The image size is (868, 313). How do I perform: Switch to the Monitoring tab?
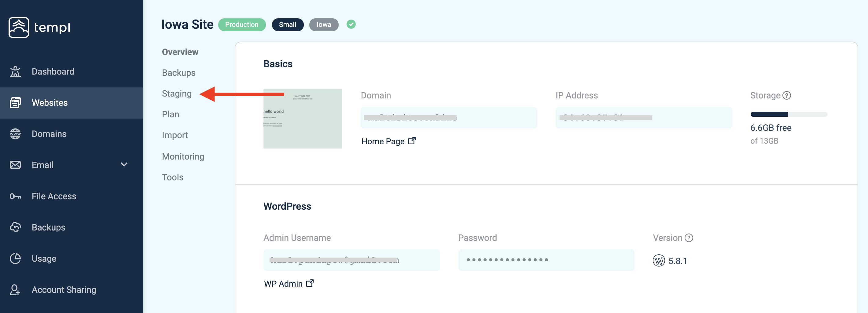click(x=183, y=156)
